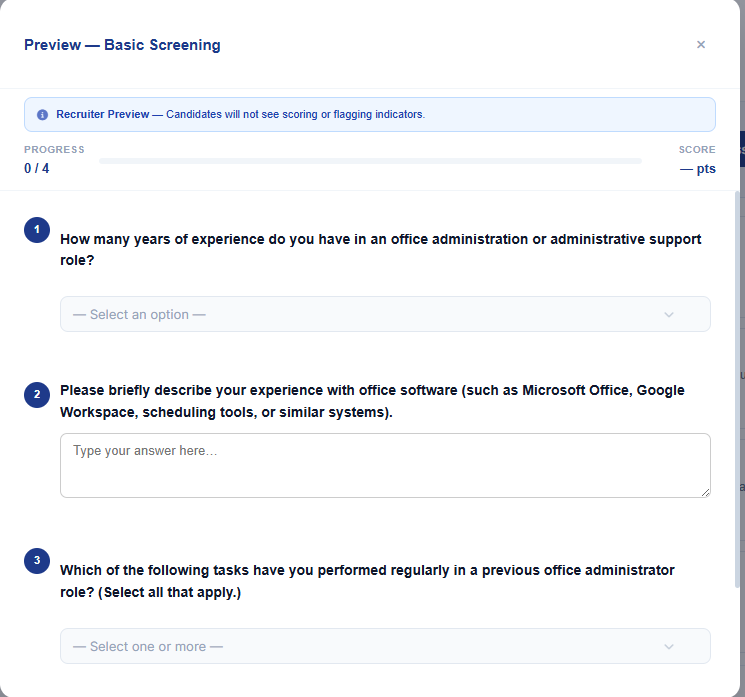The height and width of the screenshot is (697, 745).
Task: Click the Recruiter Preview notice text
Action: coord(240,115)
